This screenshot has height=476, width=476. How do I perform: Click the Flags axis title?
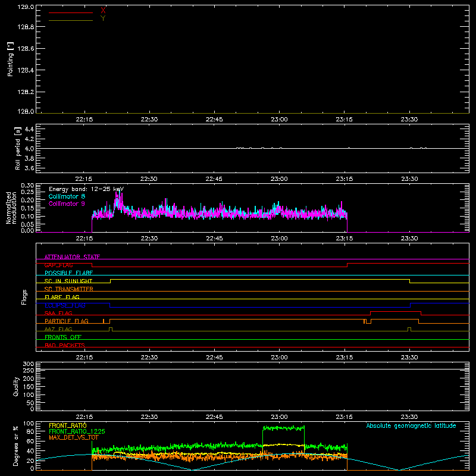[x=24, y=297]
